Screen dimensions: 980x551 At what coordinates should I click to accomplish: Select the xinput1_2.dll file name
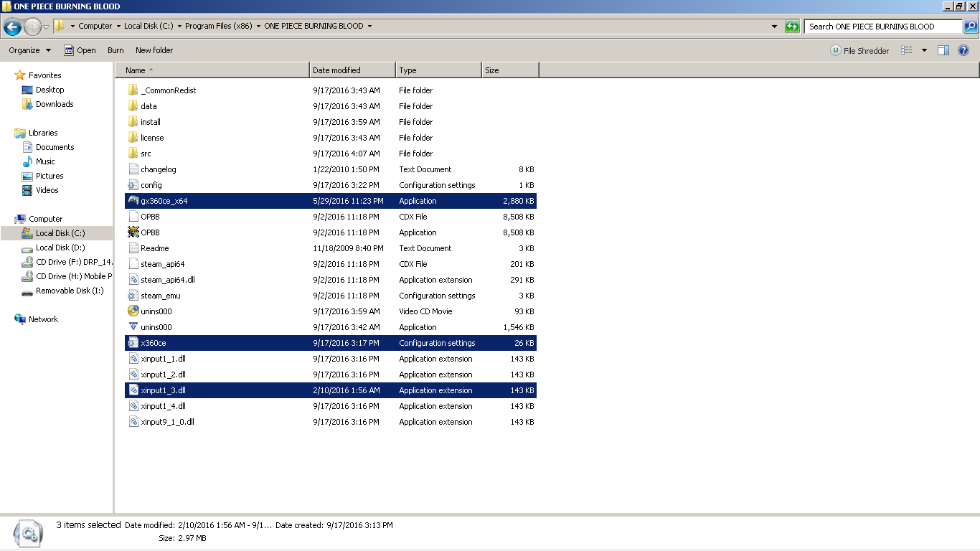[164, 375]
